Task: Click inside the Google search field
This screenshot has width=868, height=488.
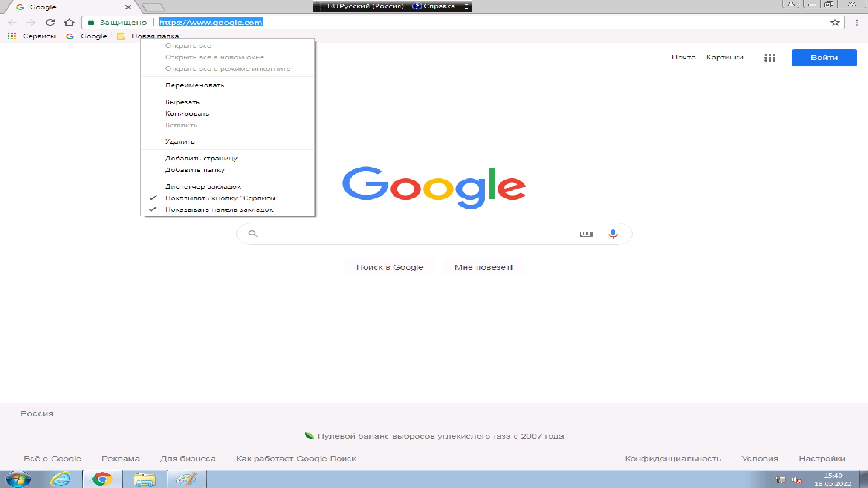Action: pos(414,234)
